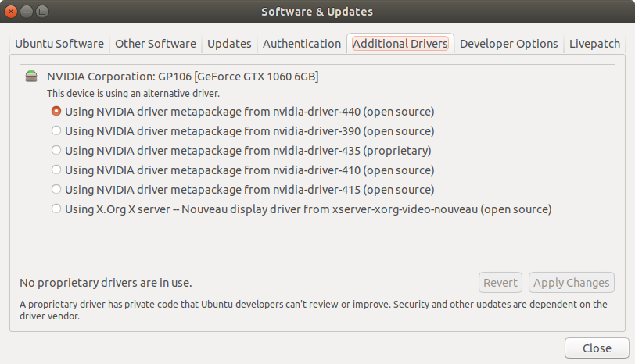Open the Developer Options tab
The height and width of the screenshot is (364, 635).
pos(508,43)
